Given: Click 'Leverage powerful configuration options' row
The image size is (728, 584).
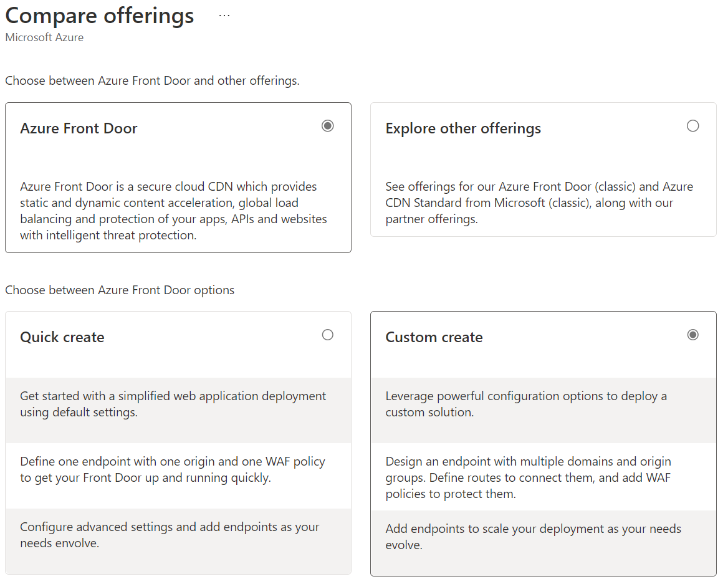Looking at the screenshot, I should (526, 404).
